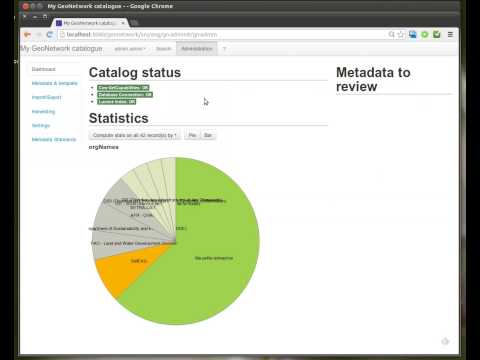Switch the chart to Pie

pyautogui.click(x=192, y=135)
